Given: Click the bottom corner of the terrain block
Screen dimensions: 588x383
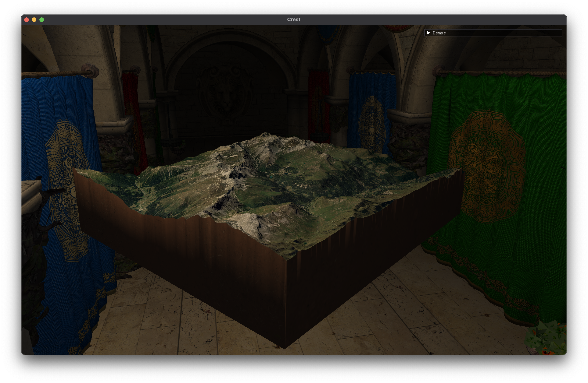Looking at the screenshot, I should (x=285, y=347).
